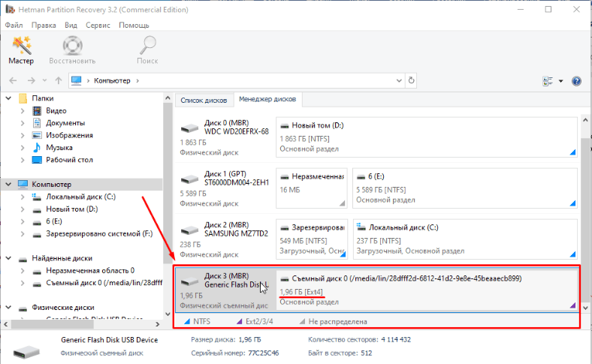Image resolution: width=592 pixels, height=364 pixels.
Task: Switch to Список дисков tab
Action: pos(204,101)
